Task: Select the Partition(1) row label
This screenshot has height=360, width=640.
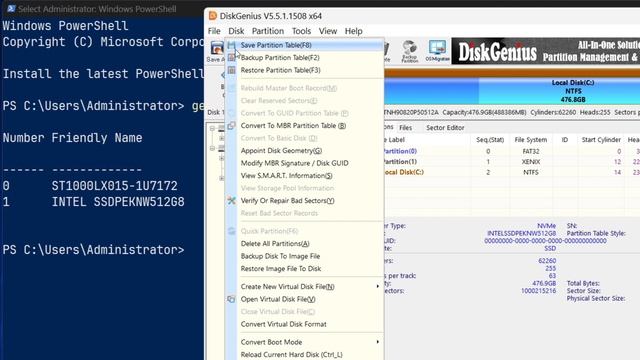Action: point(399,162)
